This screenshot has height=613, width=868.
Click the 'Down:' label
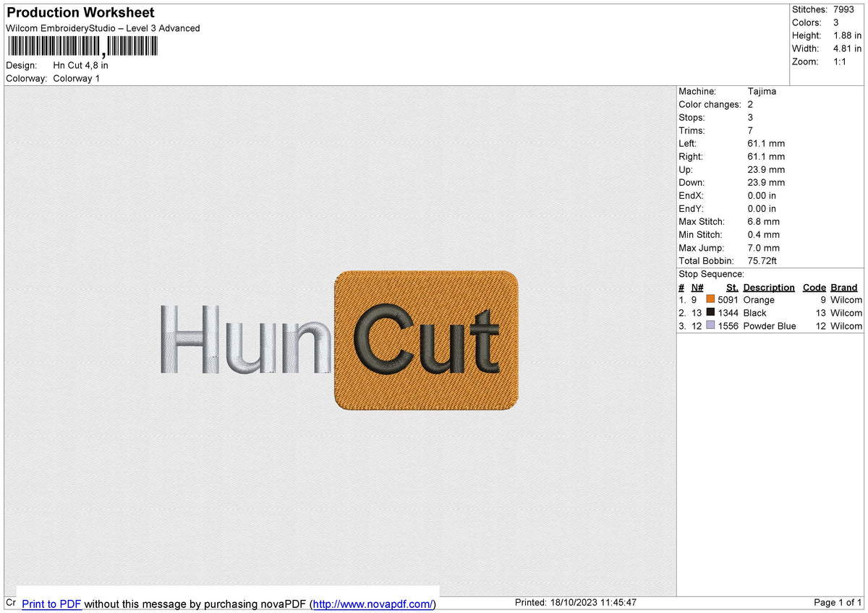pos(692,182)
